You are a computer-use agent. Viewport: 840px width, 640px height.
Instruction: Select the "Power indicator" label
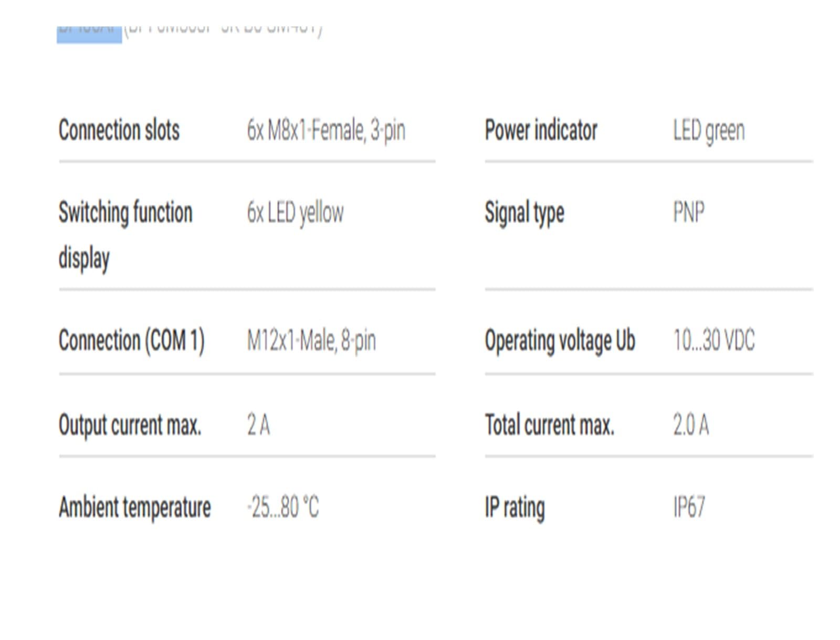click(541, 130)
